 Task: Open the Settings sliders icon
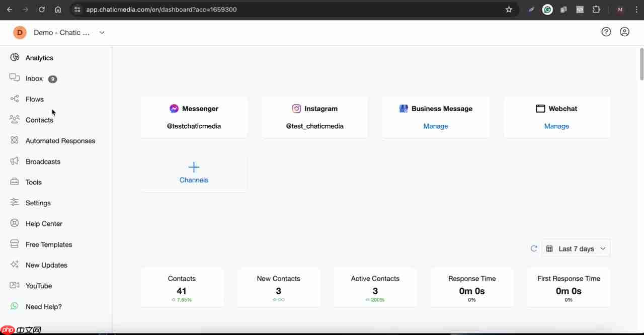15,202
